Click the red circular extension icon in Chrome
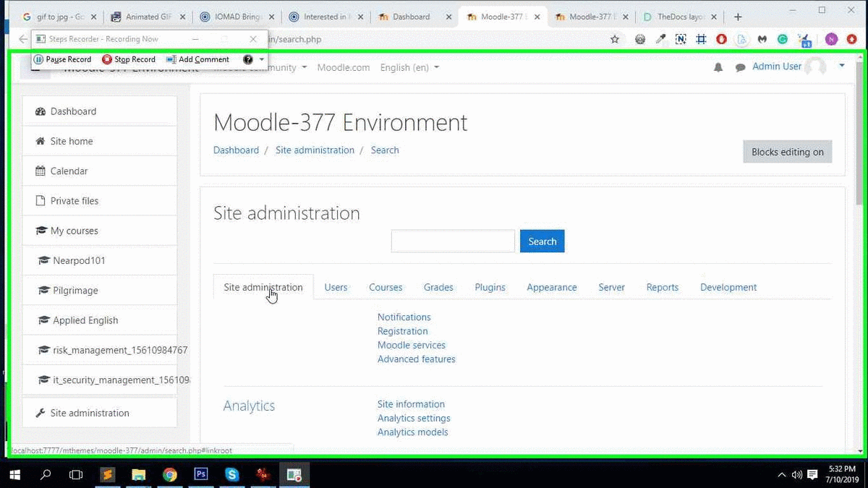The height and width of the screenshot is (488, 868). point(721,40)
